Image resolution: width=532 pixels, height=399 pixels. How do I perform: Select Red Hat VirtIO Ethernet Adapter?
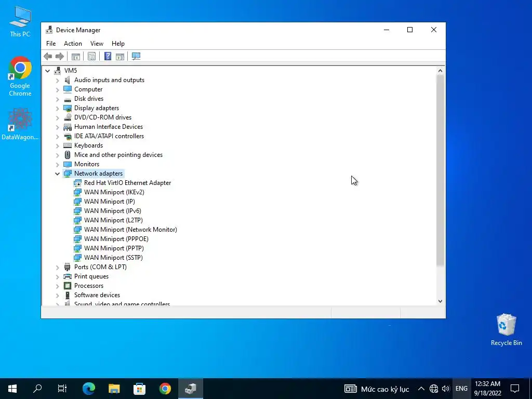(127, 183)
